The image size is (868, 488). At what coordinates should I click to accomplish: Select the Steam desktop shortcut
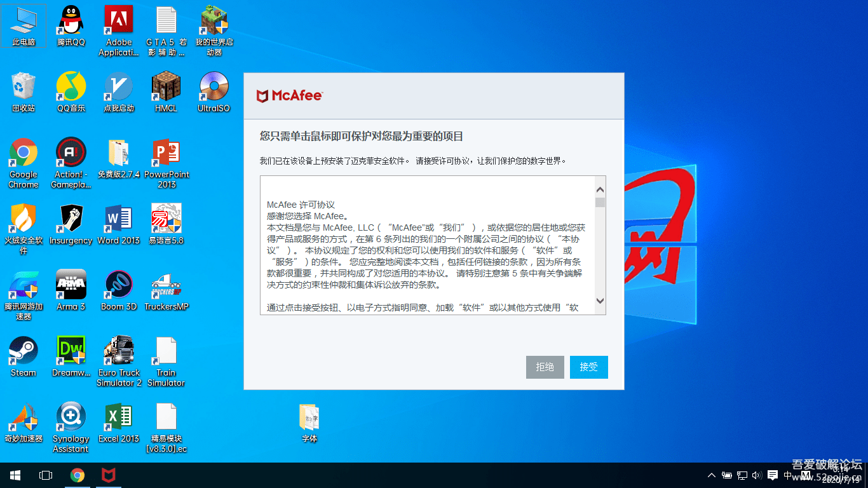24,357
